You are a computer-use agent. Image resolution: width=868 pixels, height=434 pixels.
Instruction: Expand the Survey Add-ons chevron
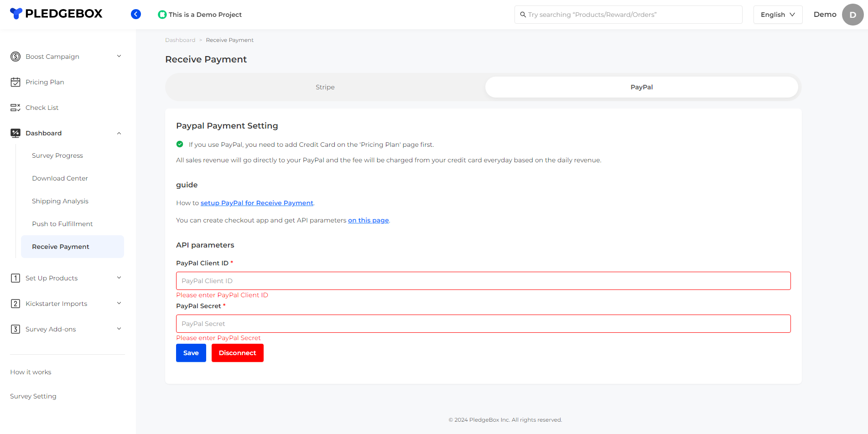pos(119,329)
